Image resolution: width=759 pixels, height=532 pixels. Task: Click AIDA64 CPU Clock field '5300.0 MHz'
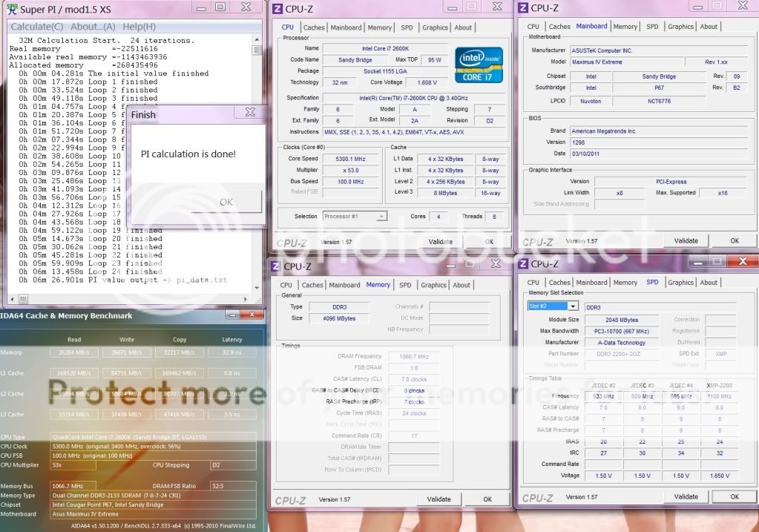pyautogui.click(x=153, y=447)
